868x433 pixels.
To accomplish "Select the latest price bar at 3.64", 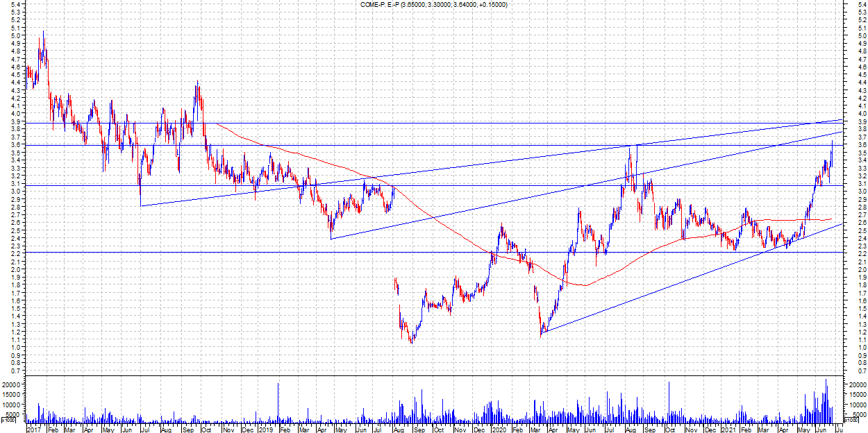I will pyautogui.click(x=832, y=144).
